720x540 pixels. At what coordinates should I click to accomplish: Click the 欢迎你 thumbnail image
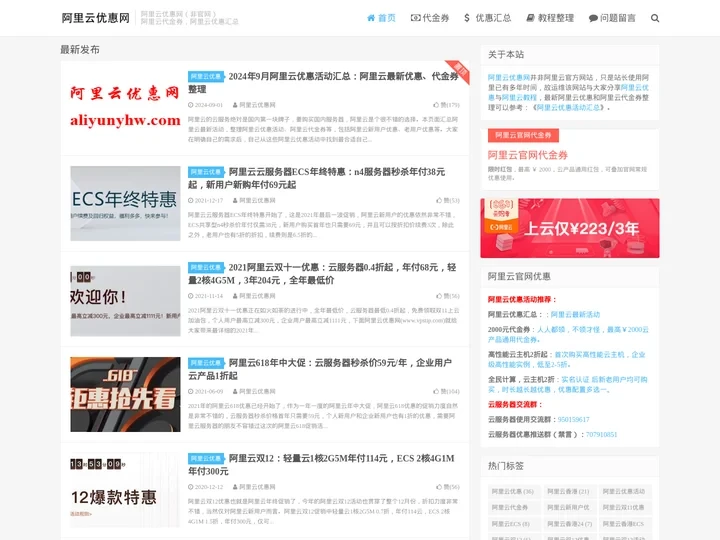tap(125, 301)
